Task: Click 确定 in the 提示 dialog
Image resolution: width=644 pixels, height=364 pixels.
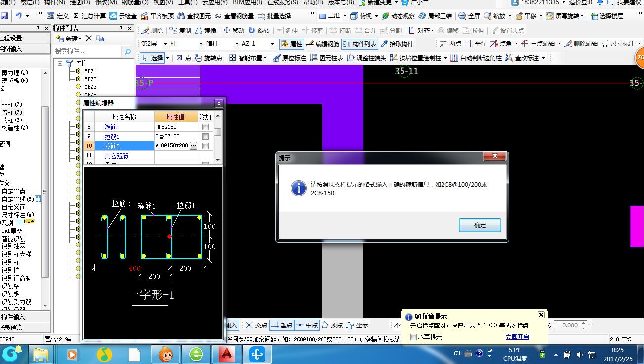Action: pos(480,225)
